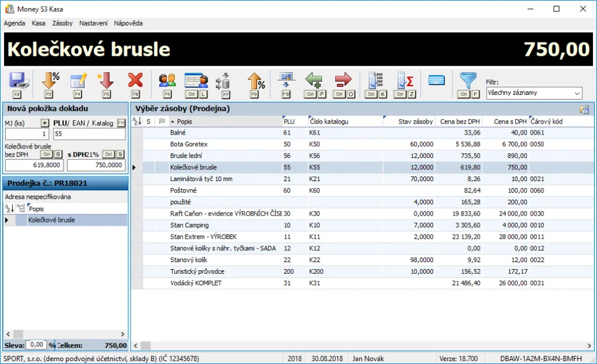Click the sum sigma icon (Ctrl+Z)
The width and height of the screenshot is (597, 364).
point(405,81)
